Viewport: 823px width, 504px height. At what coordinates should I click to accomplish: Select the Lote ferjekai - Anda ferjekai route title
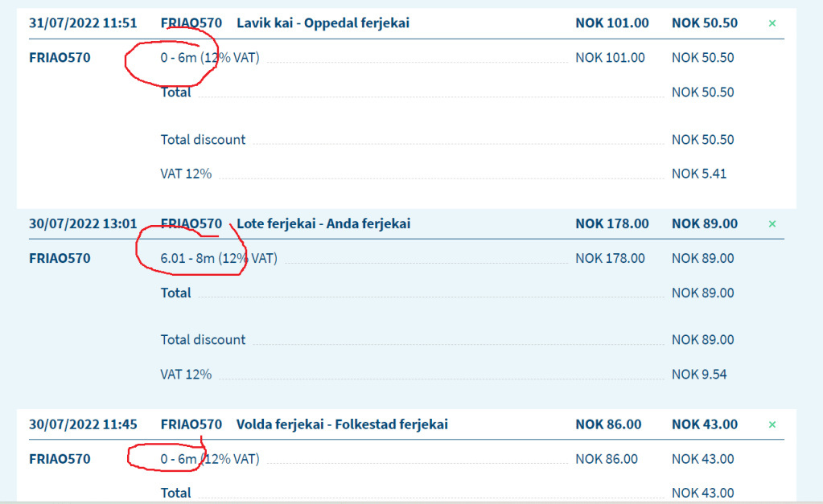coord(323,223)
